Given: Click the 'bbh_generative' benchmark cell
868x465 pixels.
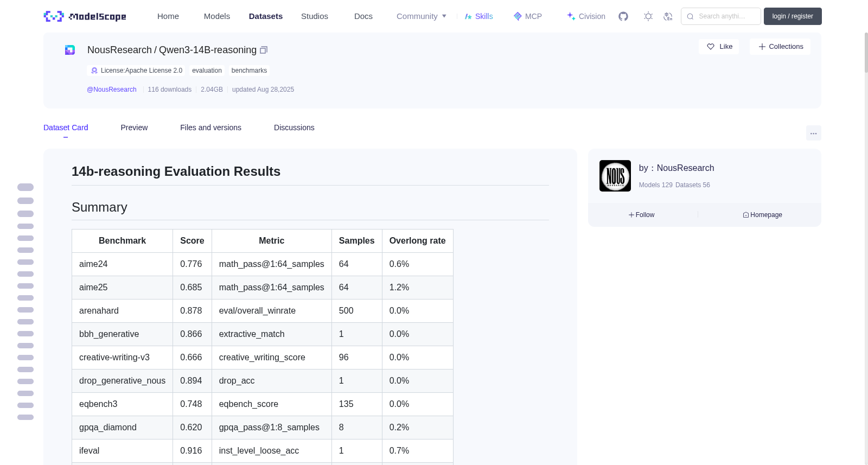Looking at the screenshot, I should pos(122,334).
